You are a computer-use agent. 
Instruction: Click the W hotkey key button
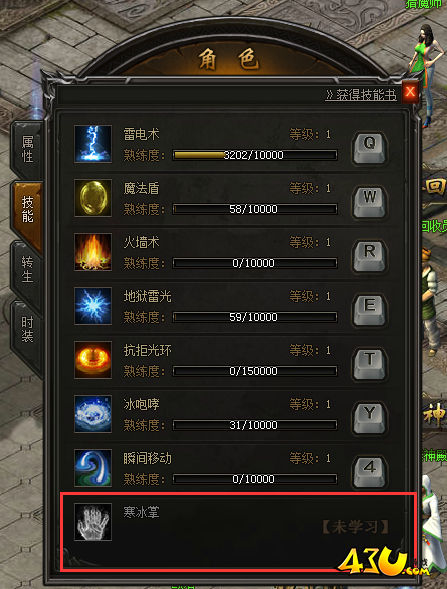click(x=369, y=202)
